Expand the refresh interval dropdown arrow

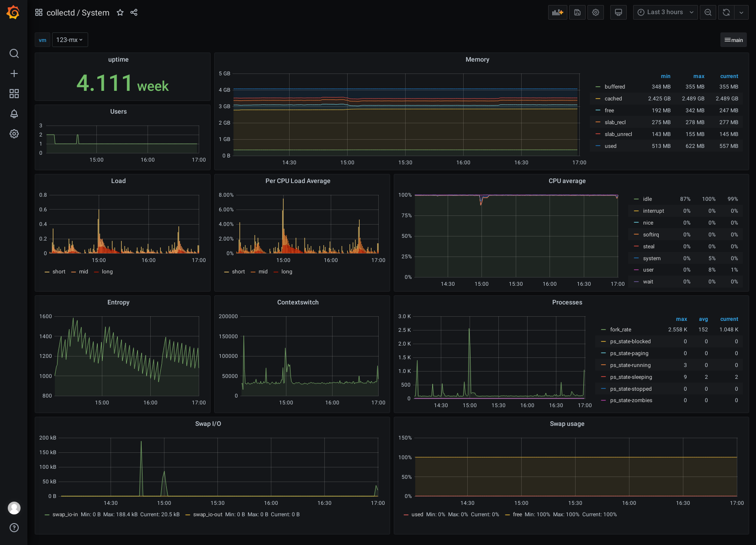tap(741, 12)
